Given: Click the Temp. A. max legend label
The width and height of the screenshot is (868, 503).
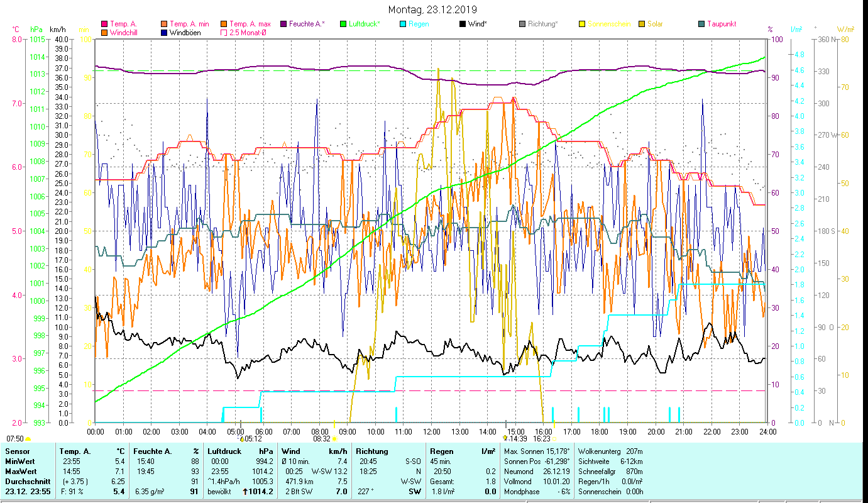Looking at the screenshot, I should click(x=250, y=25).
